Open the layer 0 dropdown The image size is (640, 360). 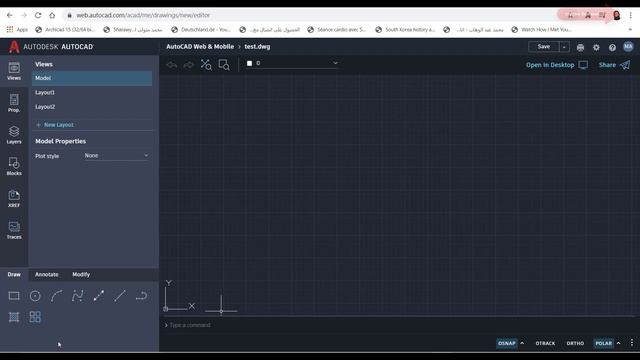292,63
